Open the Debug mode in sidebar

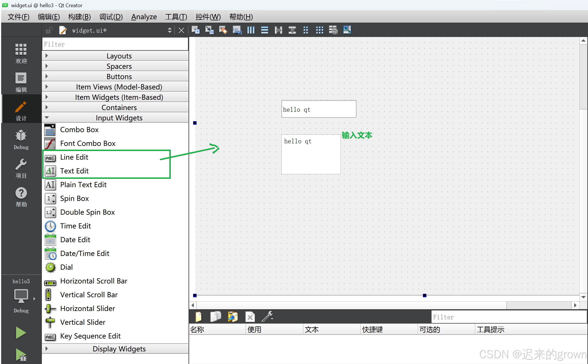[21, 140]
